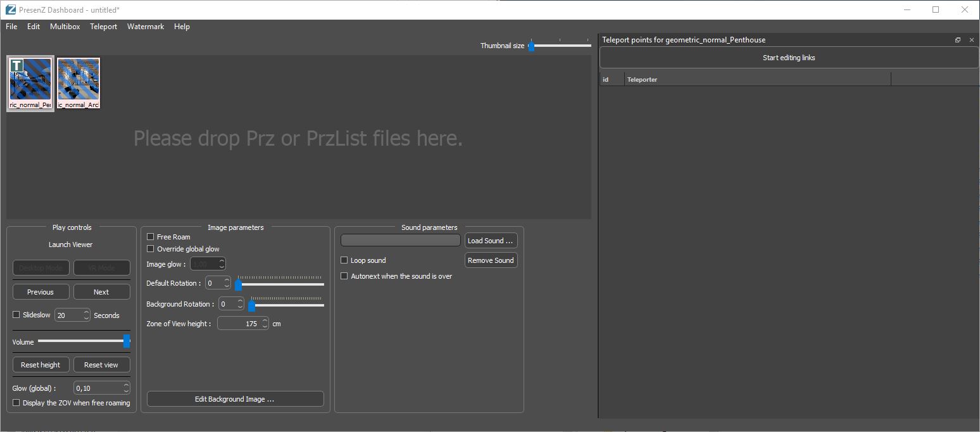Image resolution: width=980 pixels, height=432 pixels.
Task: Toggle Display the ZOV when free roaming
Action: (x=16, y=403)
